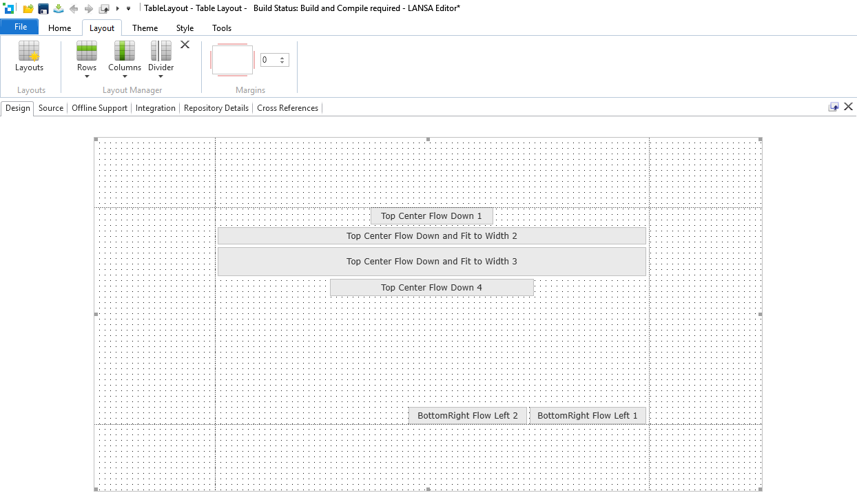Click the save floppy disk icon
The image size is (857, 504).
(43, 8)
